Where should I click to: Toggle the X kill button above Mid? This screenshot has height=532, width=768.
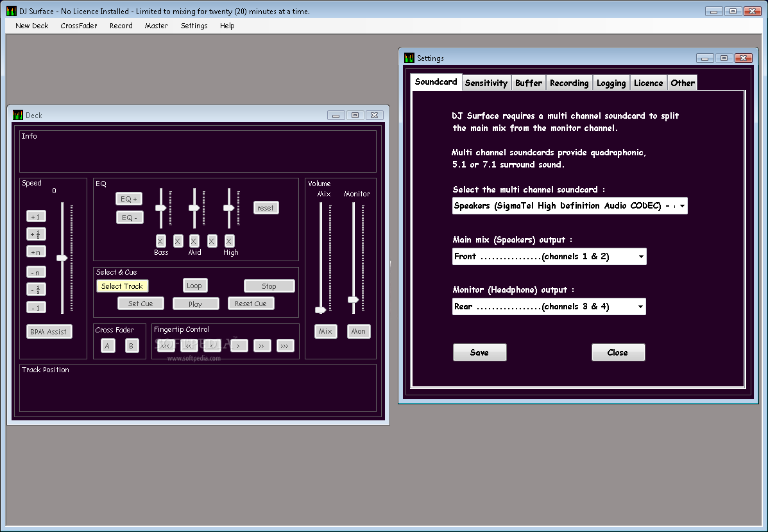coord(194,241)
